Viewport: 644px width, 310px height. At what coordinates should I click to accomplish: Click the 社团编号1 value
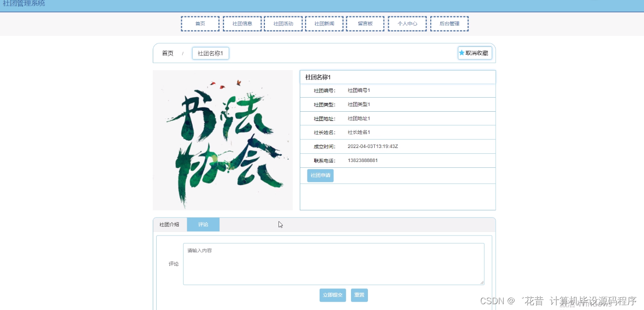click(359, 90)
